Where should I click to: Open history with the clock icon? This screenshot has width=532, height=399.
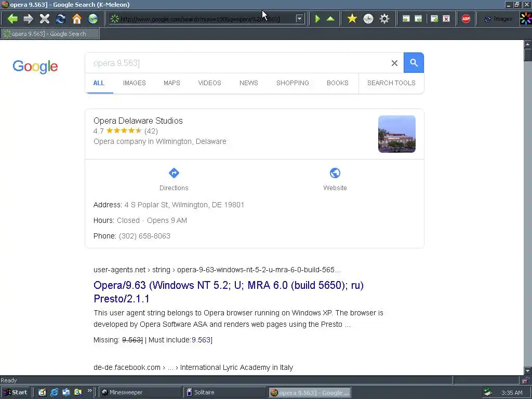click(368, 19)
